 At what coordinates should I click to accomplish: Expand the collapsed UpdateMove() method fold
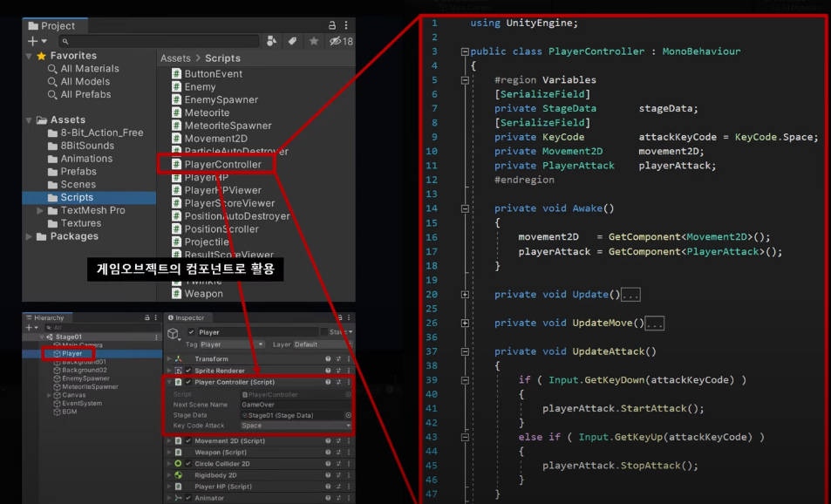(x=465, y=324)
